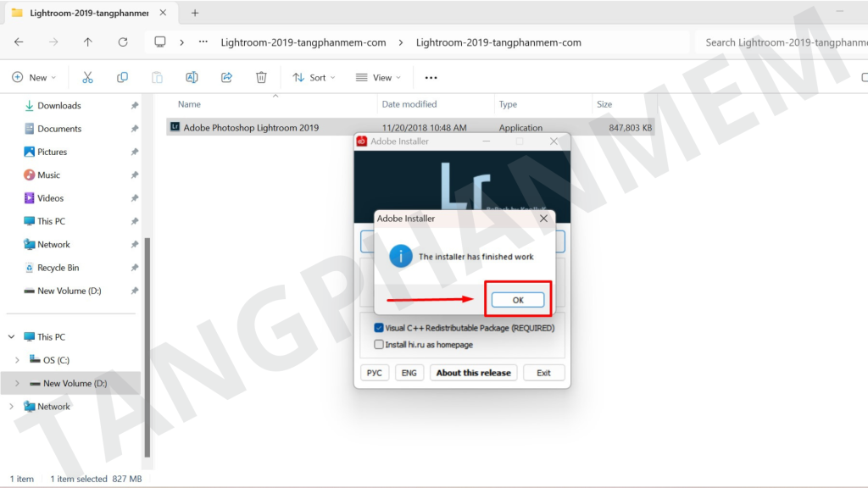The width and height of the screenshot is (868, 488).
Task: Open the See more ellipsis menu
Action: (431, 77)
